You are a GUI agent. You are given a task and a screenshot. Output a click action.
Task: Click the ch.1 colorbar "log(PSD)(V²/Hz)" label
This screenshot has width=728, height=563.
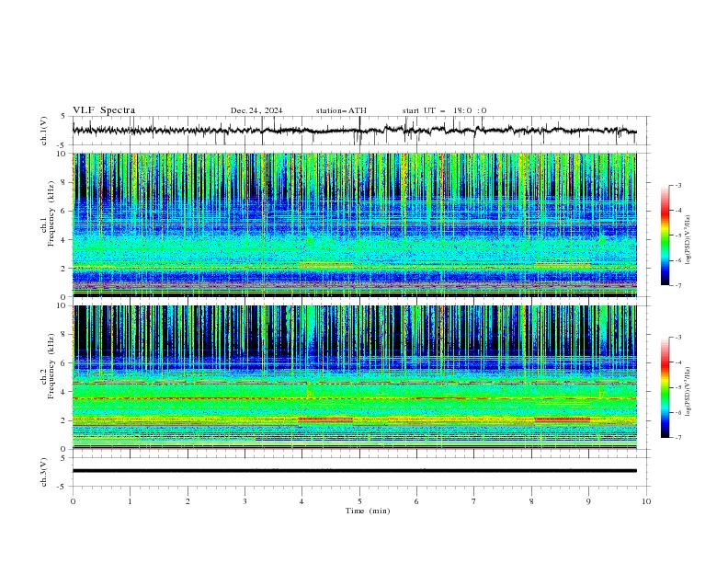click(688, 240)
